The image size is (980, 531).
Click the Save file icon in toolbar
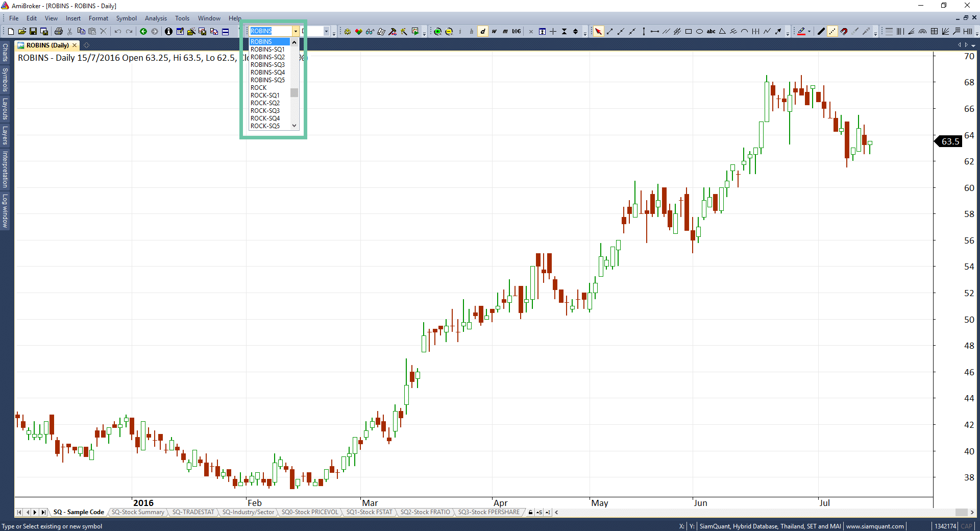[33, 32]
